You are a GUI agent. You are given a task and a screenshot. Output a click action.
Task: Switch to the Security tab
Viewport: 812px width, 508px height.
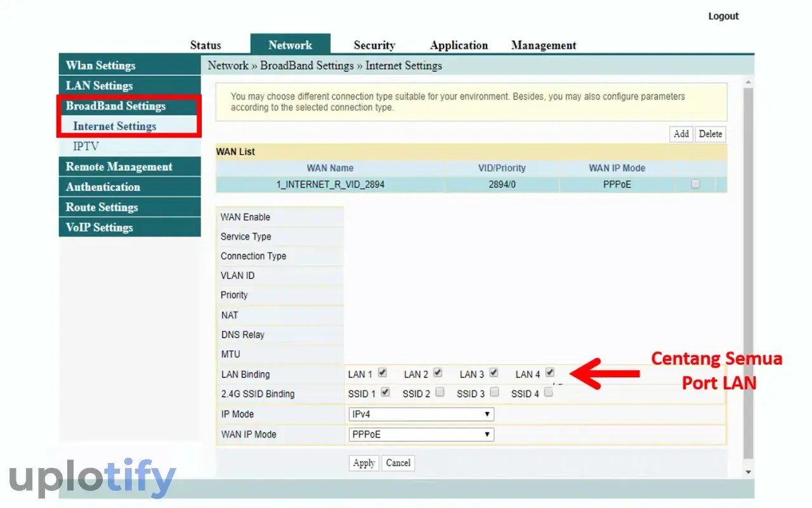pyautogui.click(x=374, y=44)
